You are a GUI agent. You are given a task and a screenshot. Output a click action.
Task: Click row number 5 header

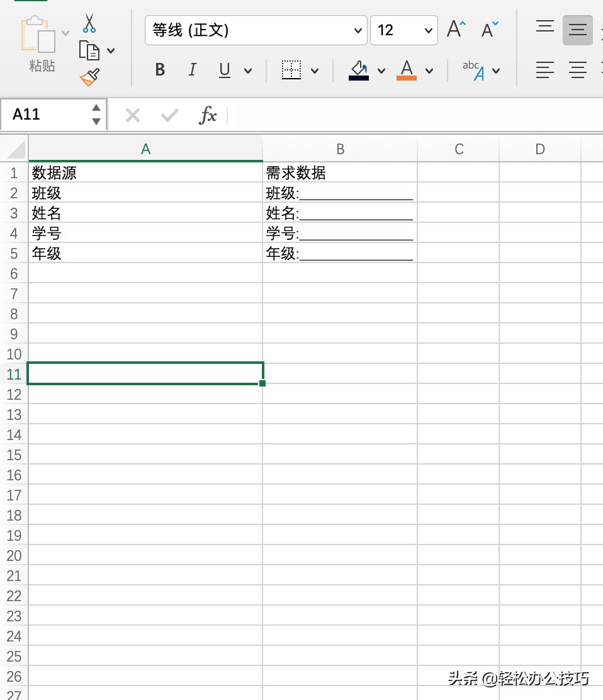pos(13,253)
